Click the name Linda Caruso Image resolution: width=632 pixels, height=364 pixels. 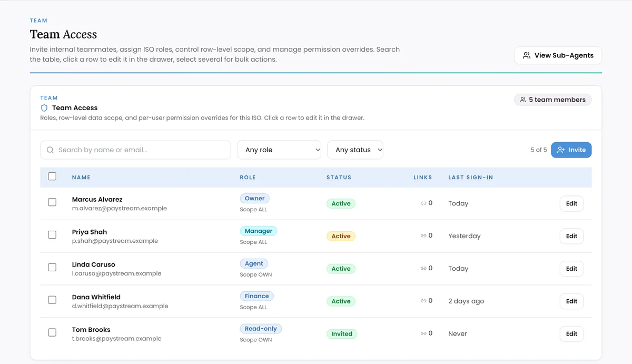pyautogui.click(x=93, y=264)
